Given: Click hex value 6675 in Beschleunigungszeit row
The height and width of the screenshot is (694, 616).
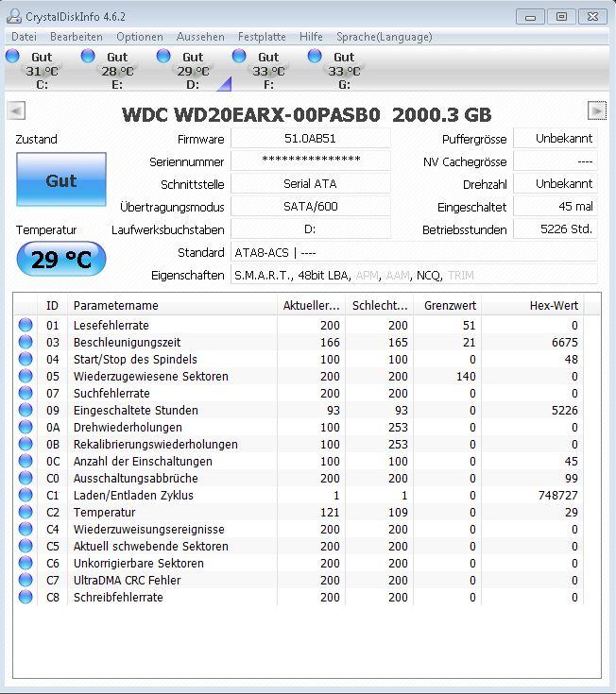Looking at the screenshot, I should pyautogui.click(x=565, y=342).
